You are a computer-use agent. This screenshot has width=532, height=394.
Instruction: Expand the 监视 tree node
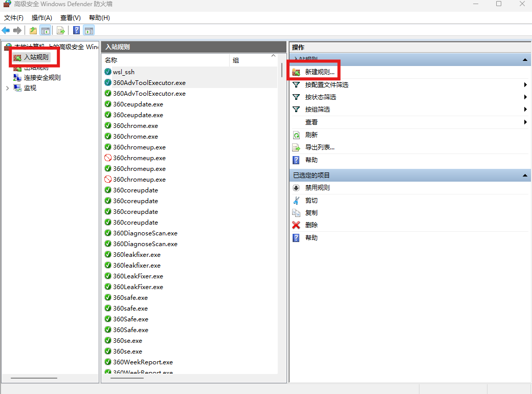click(8, 88)
